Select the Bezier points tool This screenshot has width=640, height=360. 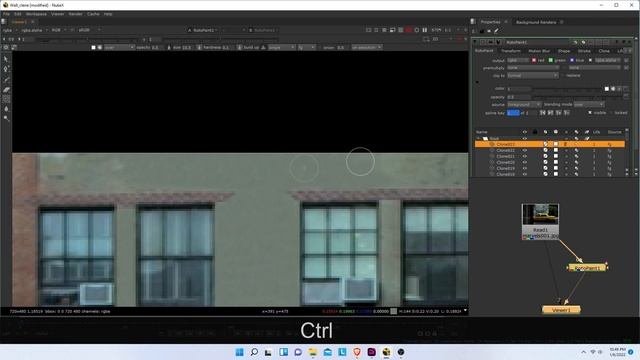click(x=6, y=69)
